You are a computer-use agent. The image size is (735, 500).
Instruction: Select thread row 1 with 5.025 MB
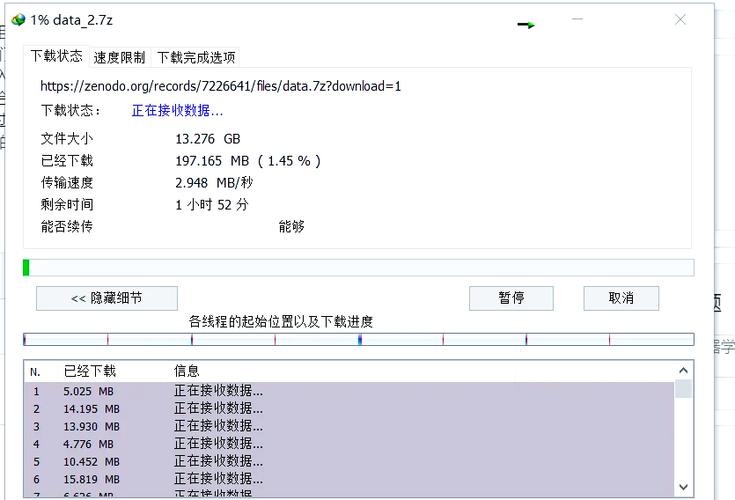[349, 391]
